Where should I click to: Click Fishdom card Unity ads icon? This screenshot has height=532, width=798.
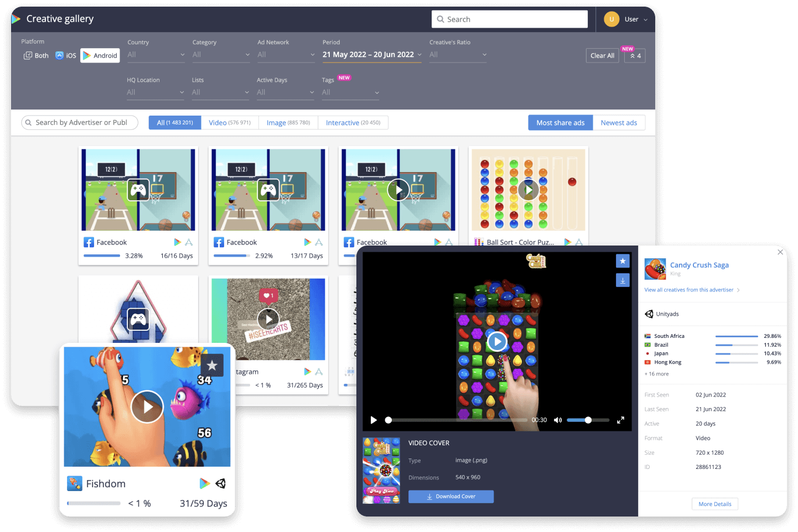coord(220,483)
